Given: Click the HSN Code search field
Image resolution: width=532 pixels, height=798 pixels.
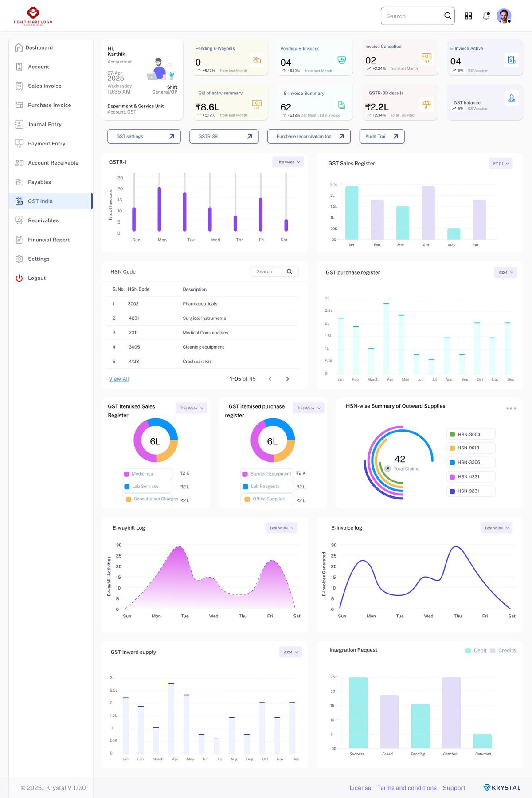Looking at the screenshot, I should (x=275, y=271).
